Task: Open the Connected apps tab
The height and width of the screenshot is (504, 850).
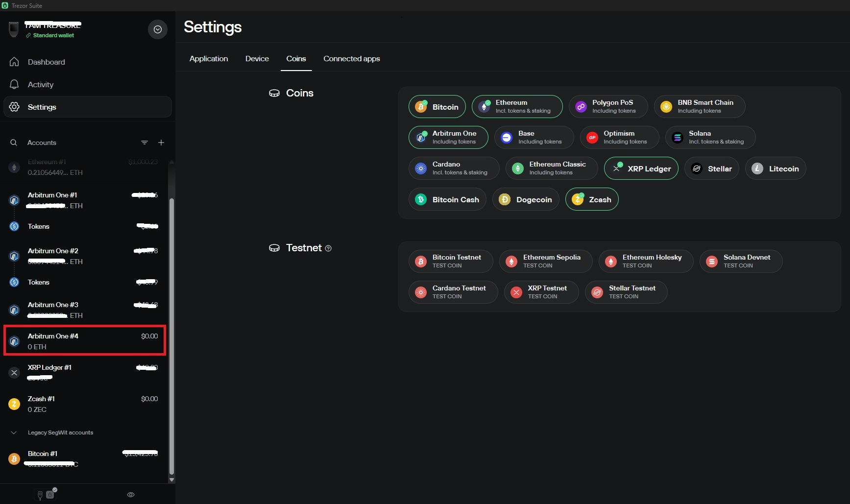Action: click(352, 59)
